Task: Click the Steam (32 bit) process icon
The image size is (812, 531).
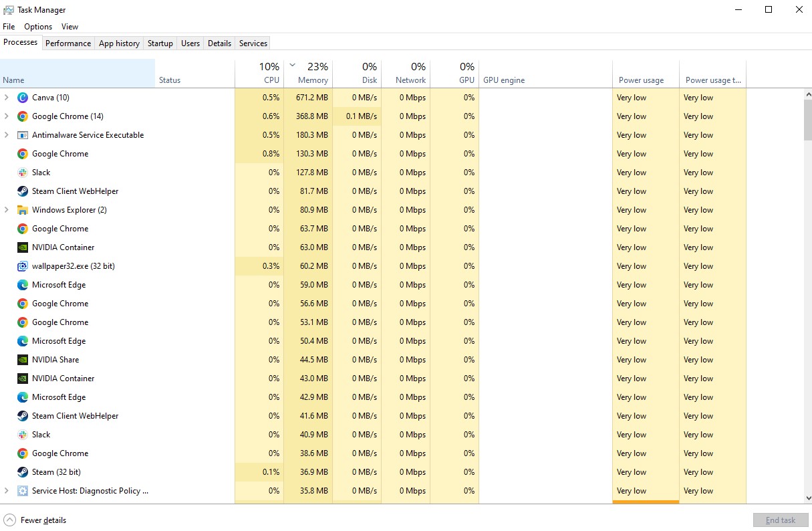Action: (22, 472)
